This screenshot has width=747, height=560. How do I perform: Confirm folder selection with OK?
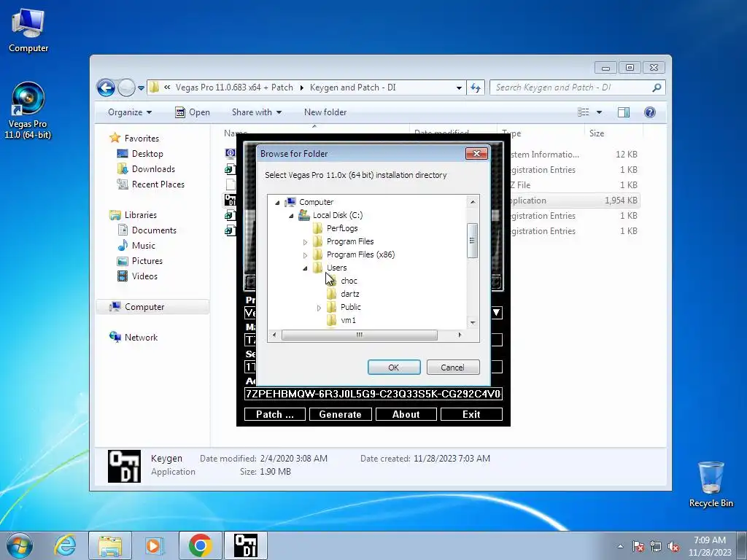pos(394,367)
